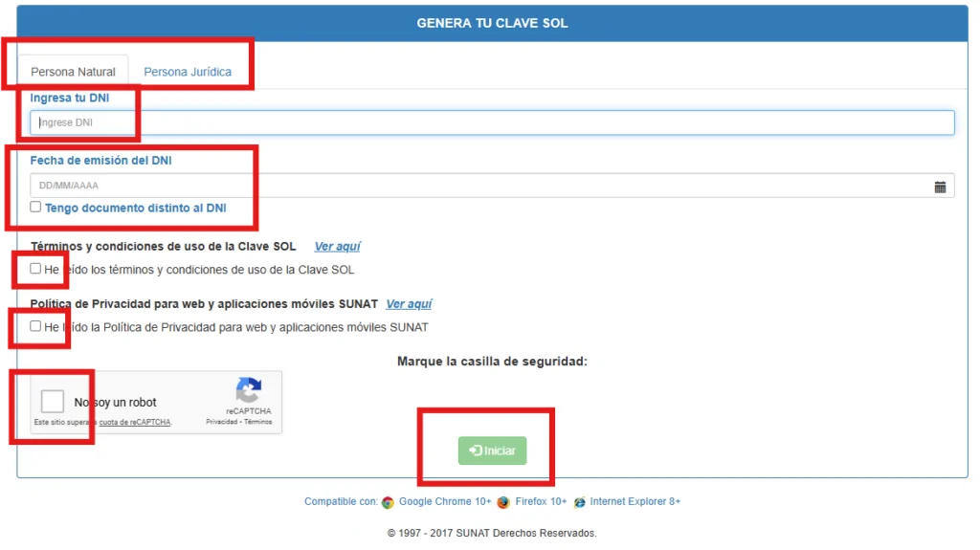Open reCAPTCHA Privacidad link
This screenshot has width=980, height=550.
(x=221, y=422)
